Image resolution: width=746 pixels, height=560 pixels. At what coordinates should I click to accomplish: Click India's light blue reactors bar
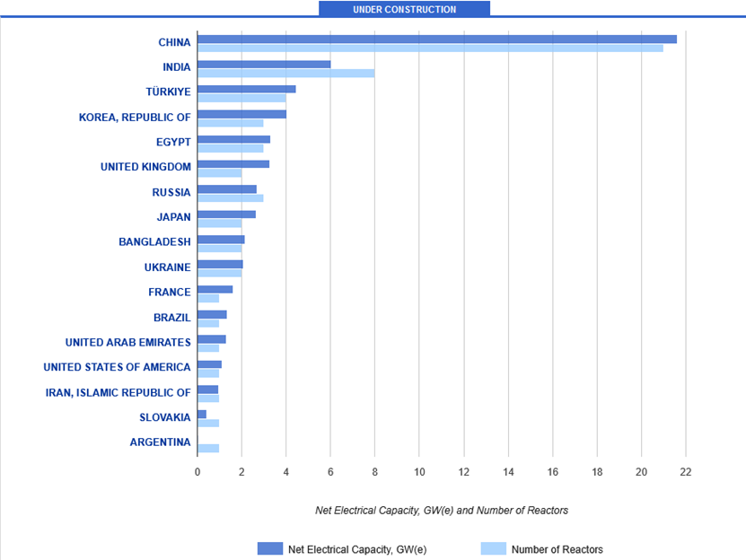coord(286,74)
